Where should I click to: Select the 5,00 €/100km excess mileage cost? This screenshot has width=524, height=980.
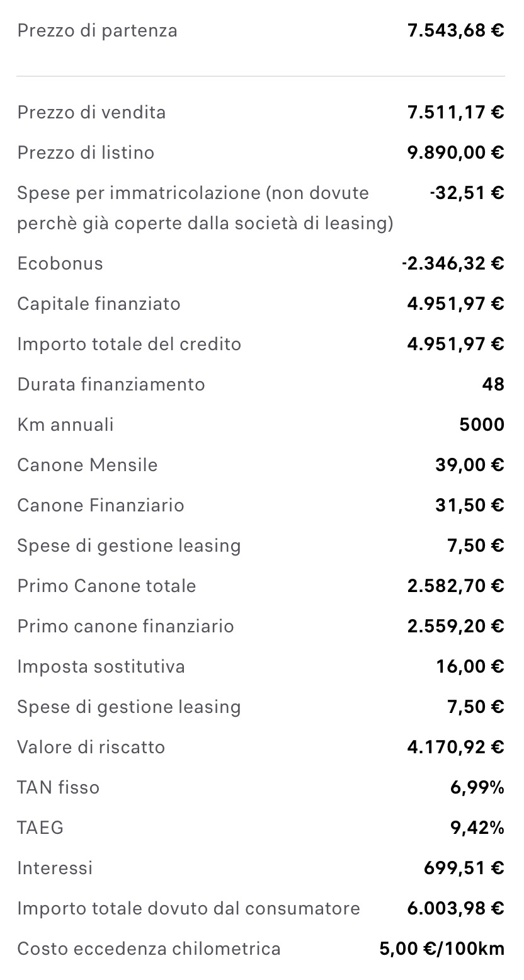442,949
